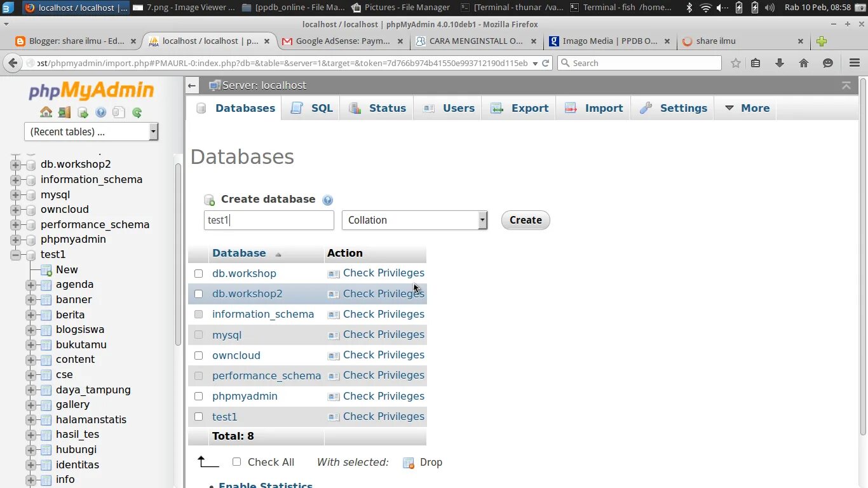
Task: Open the mysql database link in table
Action: (227, 335)
